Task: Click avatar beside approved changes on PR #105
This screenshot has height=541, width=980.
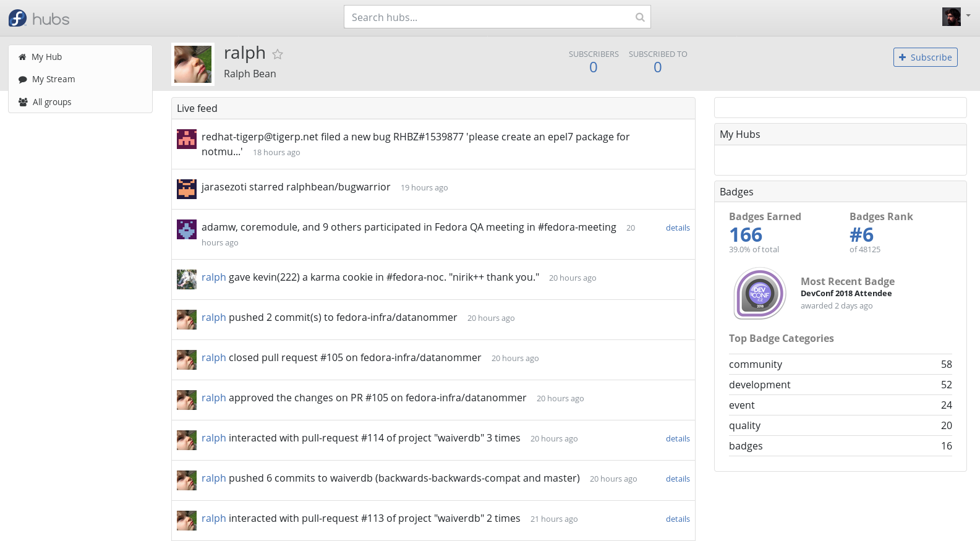Action: click(187, 400)
